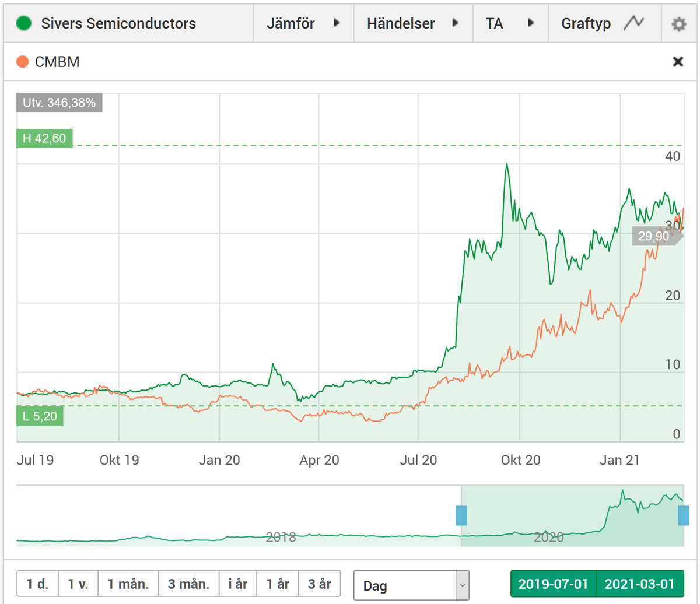Click 2018 in the overview navigator
This screenshot has height=604, width=700.
[x=281, y=537]
